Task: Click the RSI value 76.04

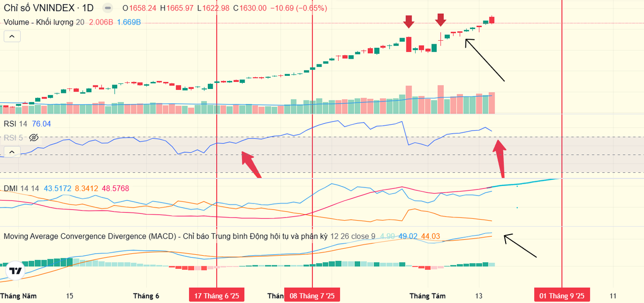Action: pyautogui.click(x=41, y=124)
